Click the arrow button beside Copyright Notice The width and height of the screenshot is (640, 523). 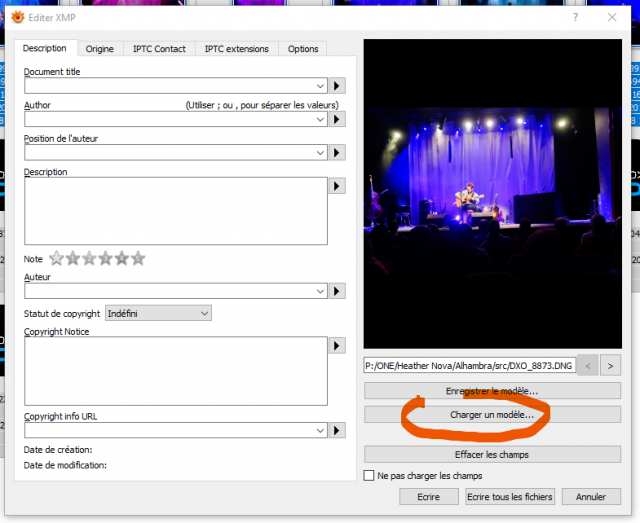point(337,346)
